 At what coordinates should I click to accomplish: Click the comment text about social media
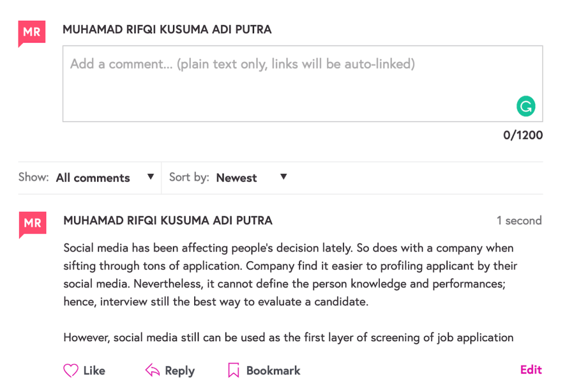tap(287, 275)
